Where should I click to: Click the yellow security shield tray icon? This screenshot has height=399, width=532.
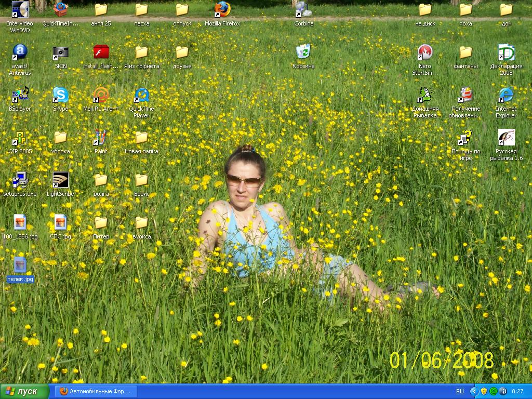484,391
